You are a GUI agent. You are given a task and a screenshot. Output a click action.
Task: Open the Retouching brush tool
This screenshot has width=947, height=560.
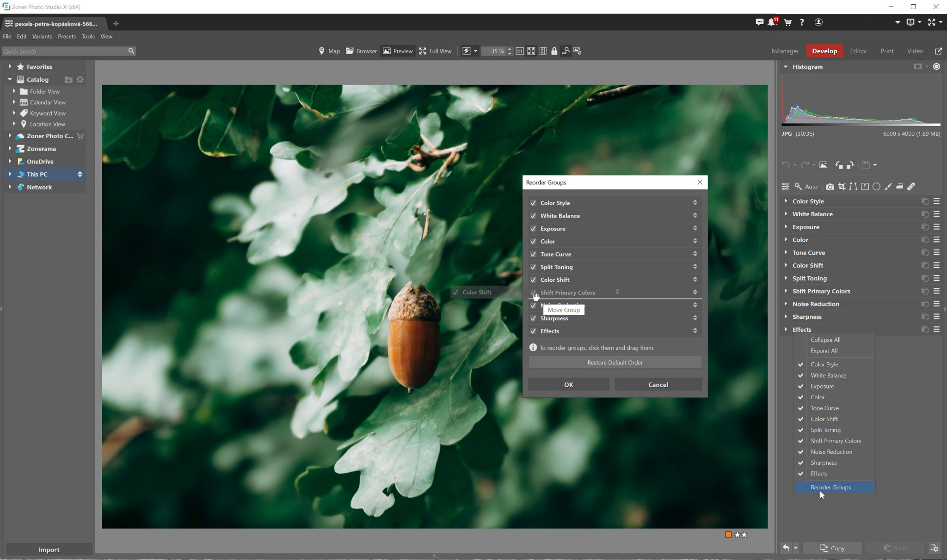tap(911, 187)
